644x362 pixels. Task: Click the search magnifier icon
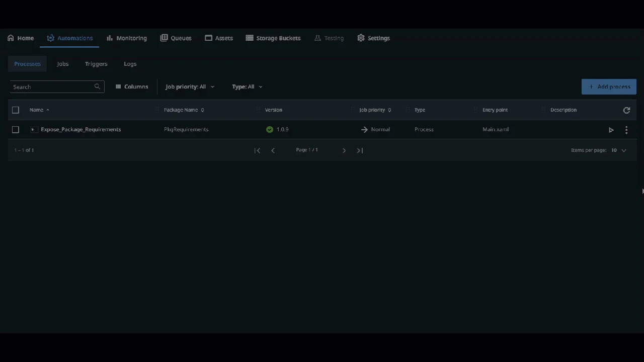[x=97, y=86]
